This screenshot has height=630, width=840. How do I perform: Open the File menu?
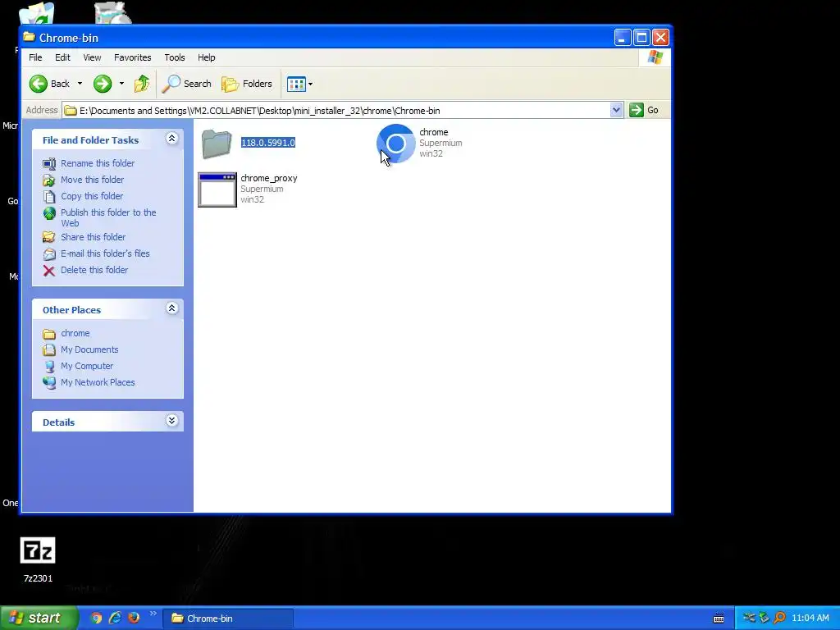point(35,57)
